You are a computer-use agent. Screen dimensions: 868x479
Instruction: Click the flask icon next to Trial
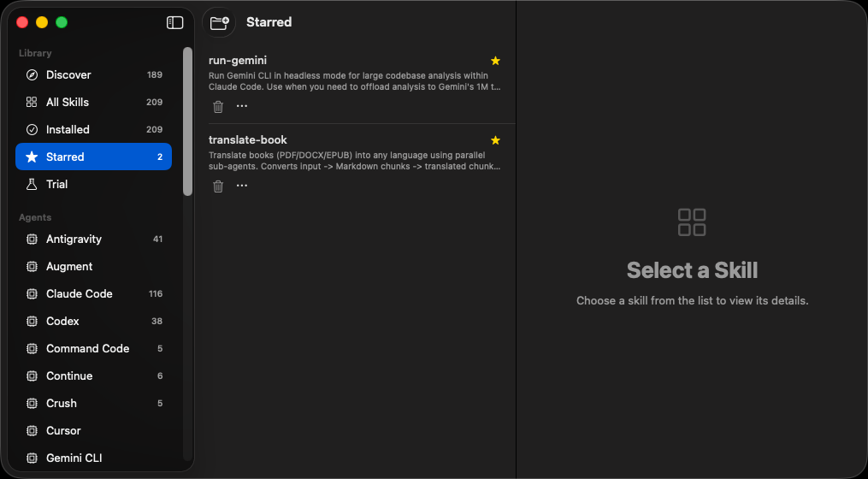tap(32, 185)
